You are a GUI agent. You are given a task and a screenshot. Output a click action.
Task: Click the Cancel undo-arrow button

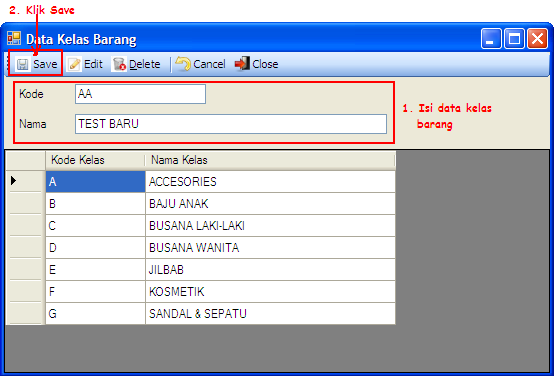coord(200,64)
